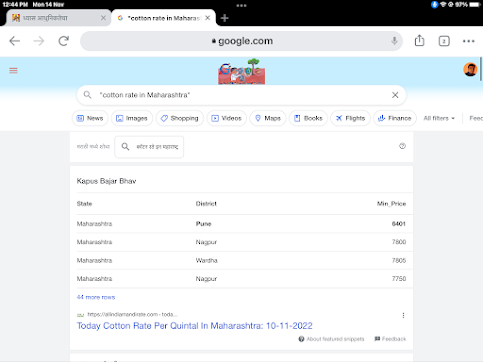This screenshot has width=483, height=362.
Task: Open Google hamburger menu
Action: pos(13,70)
